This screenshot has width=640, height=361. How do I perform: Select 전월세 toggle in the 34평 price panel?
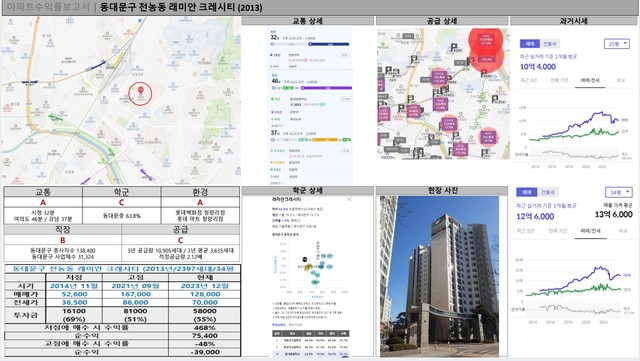point(548,192)
